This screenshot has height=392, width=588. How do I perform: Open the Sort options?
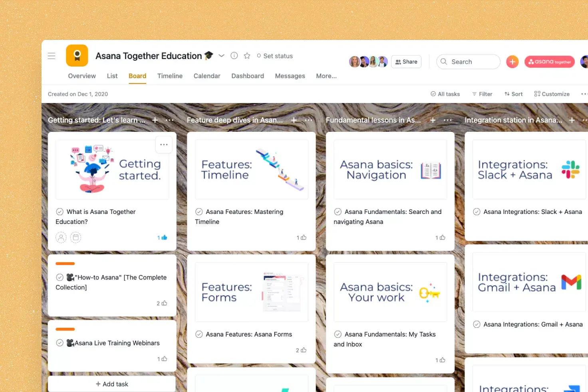click(x=513, y=94)
